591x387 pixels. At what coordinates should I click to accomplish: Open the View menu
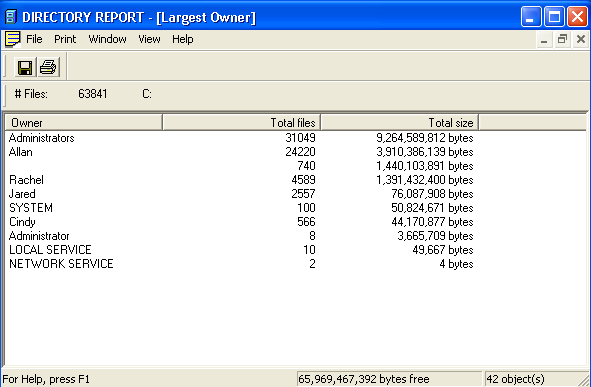[x=149, y=39]
